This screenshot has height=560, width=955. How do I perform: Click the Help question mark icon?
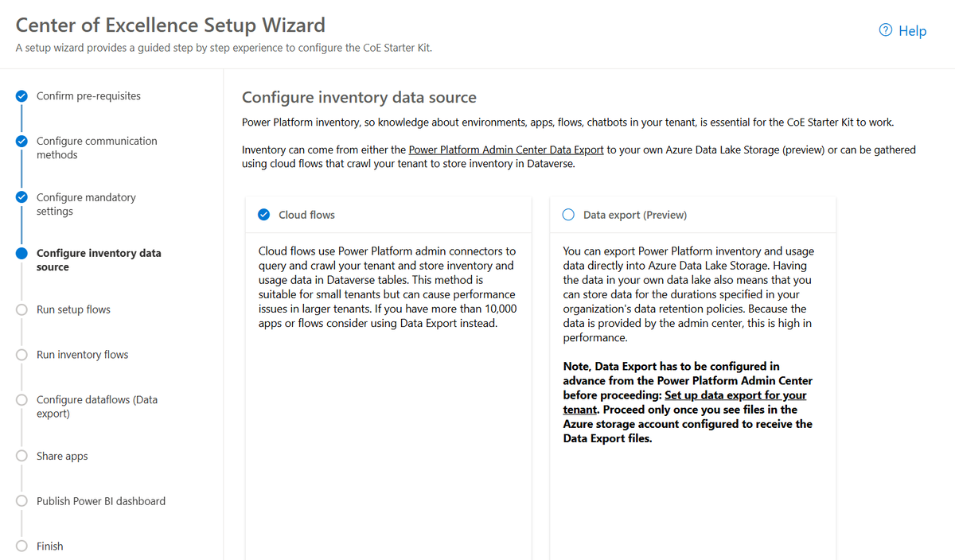[886, 30]
